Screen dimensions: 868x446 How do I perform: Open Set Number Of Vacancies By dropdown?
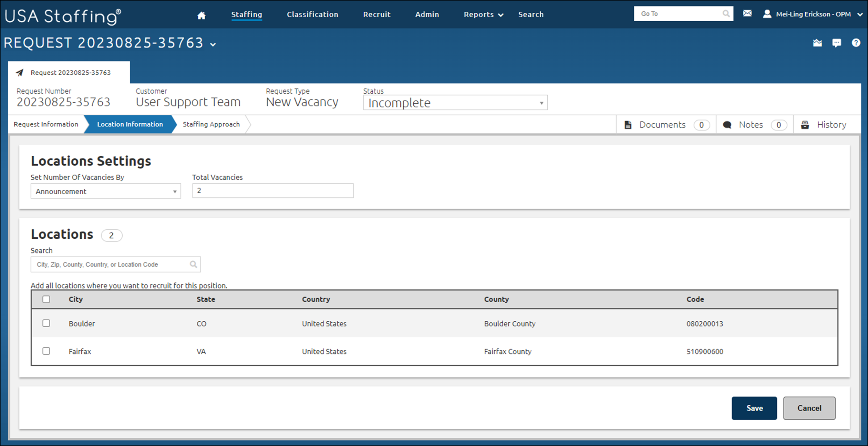click(106, 191)
